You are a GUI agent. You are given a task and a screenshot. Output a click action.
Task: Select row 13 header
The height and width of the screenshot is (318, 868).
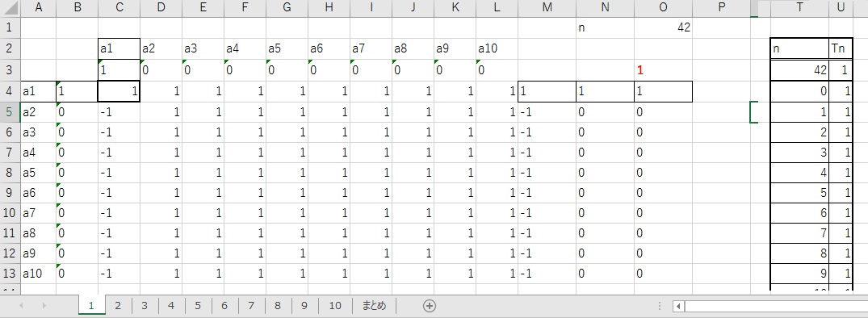10,274
